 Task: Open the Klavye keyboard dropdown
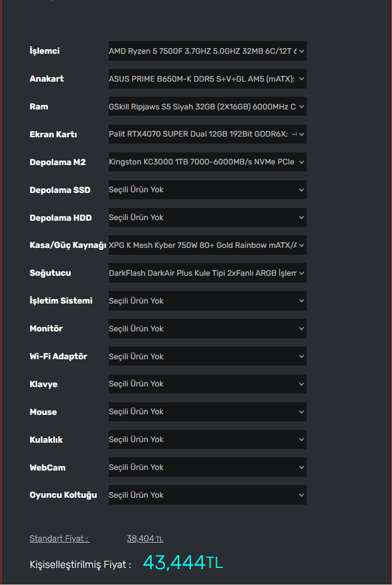[207, 384]
